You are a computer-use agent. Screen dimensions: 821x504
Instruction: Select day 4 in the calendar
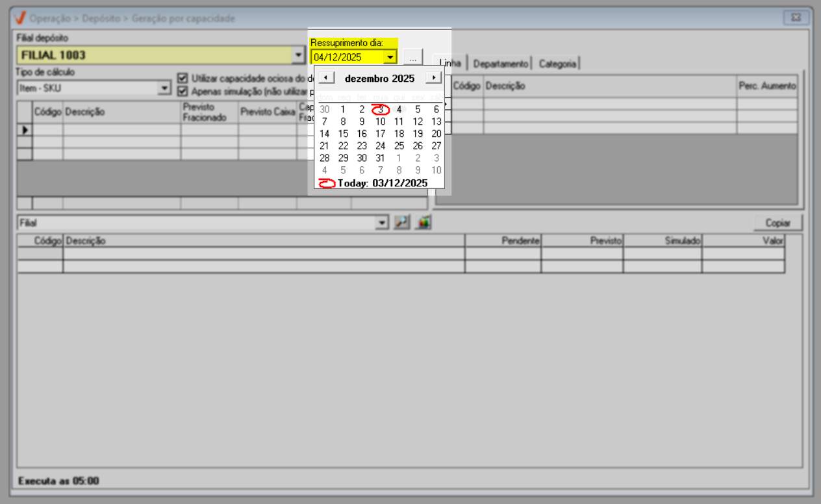click(399, 110)
